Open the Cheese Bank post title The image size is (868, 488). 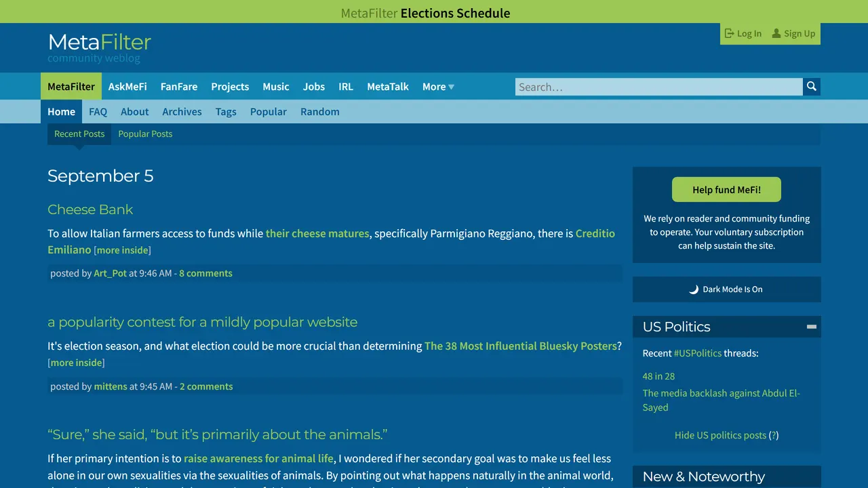click(x=90, y=209)
